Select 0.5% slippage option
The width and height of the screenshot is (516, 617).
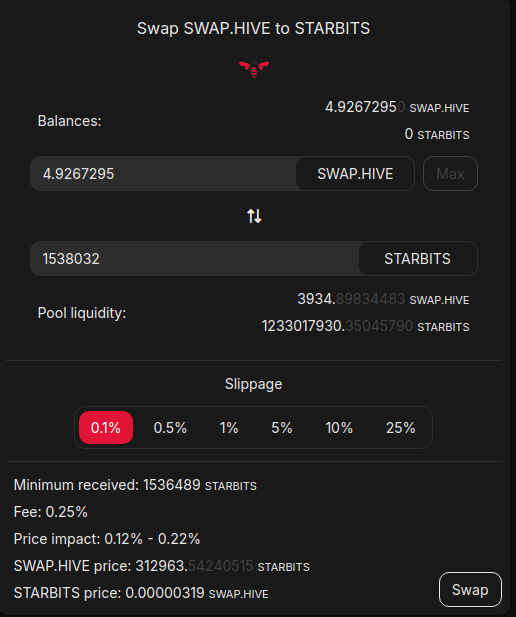[x=170, y=428]
